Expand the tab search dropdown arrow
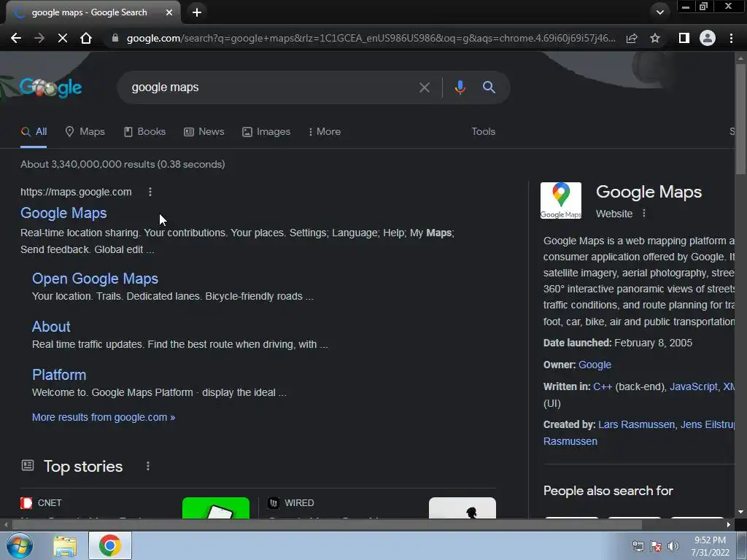The width and height of the screenshot is (747, 560). tap(659, 12)
